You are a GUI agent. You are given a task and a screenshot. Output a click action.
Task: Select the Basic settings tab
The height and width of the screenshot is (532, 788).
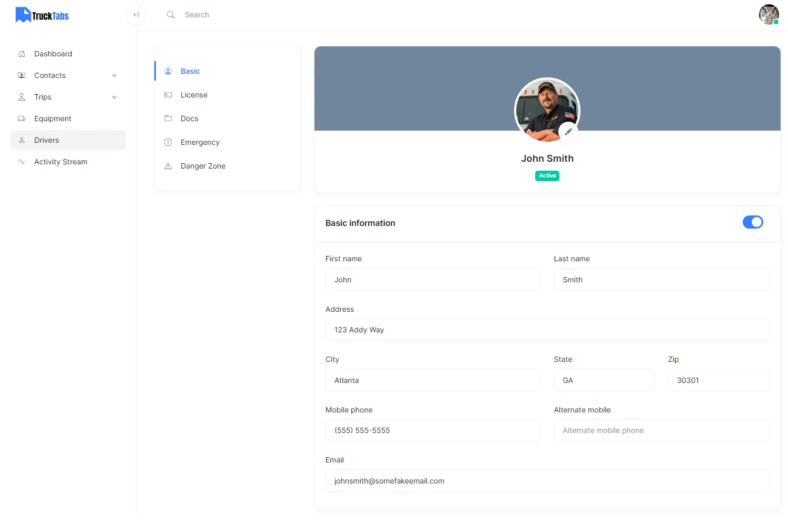tap(228, 71)
